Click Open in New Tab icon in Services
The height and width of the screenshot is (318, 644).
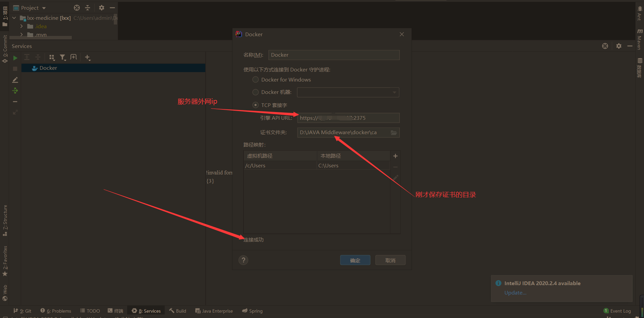73,57
